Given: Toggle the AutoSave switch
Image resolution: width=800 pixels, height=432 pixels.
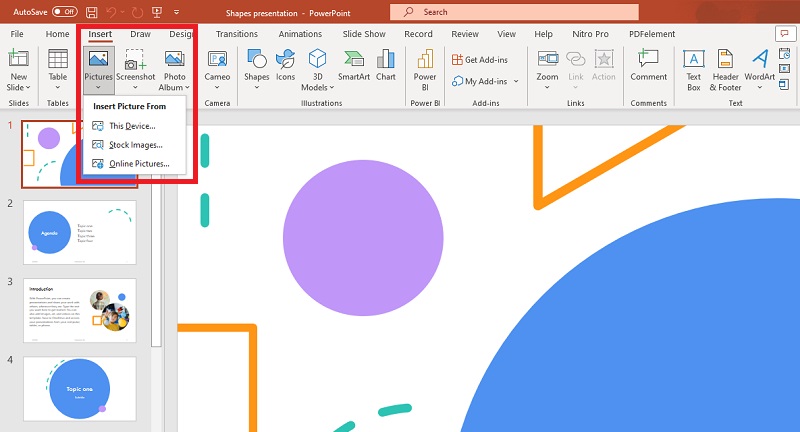Looking at the screenshot, I should click(65, 12).
